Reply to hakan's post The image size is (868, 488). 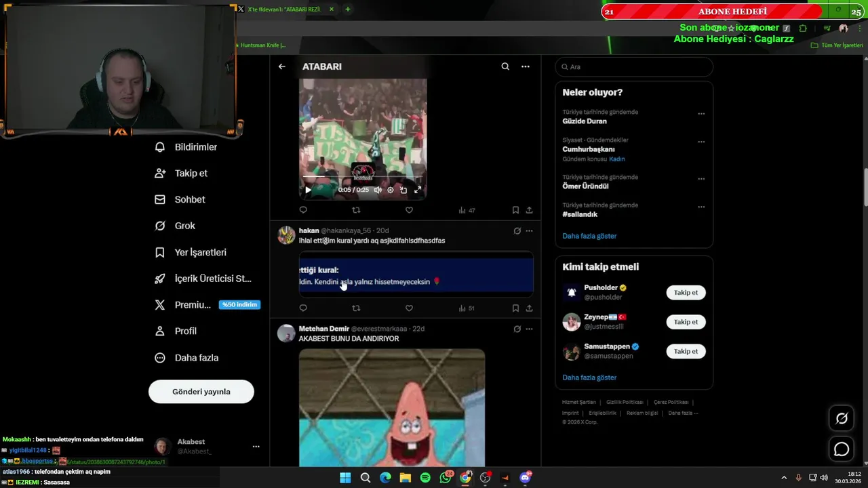pos(303,308)
